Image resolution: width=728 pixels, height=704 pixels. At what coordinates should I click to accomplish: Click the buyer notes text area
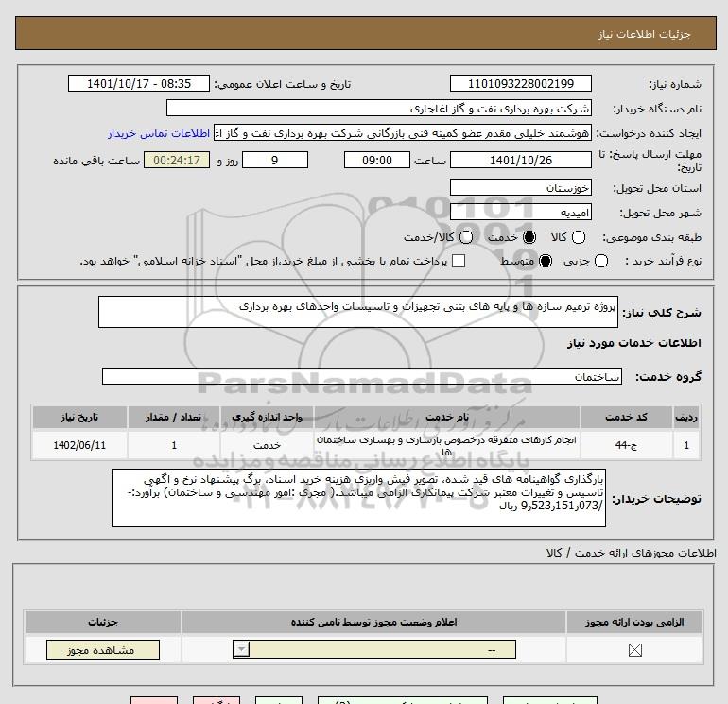358,497
